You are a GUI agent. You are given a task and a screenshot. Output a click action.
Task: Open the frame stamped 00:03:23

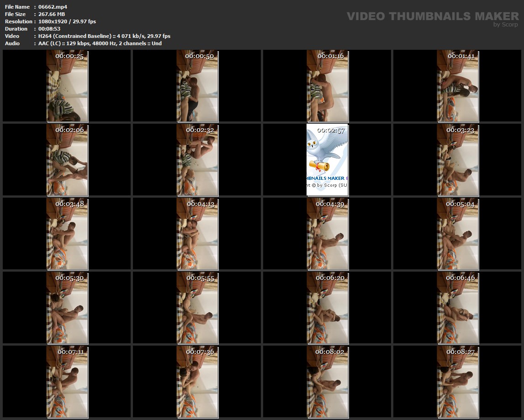coord(457,160)
